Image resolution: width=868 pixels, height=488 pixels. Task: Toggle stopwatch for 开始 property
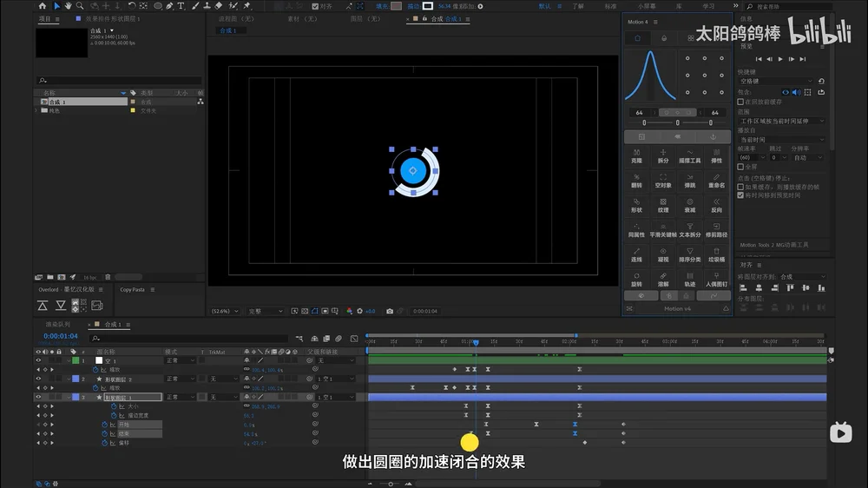click(104, 425)
